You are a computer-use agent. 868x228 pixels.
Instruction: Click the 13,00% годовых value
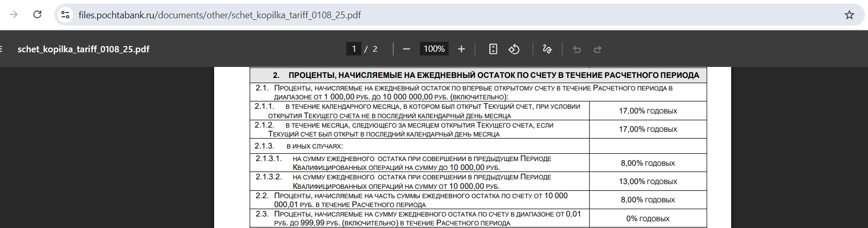pyautogui.click(x=648, y=181)
